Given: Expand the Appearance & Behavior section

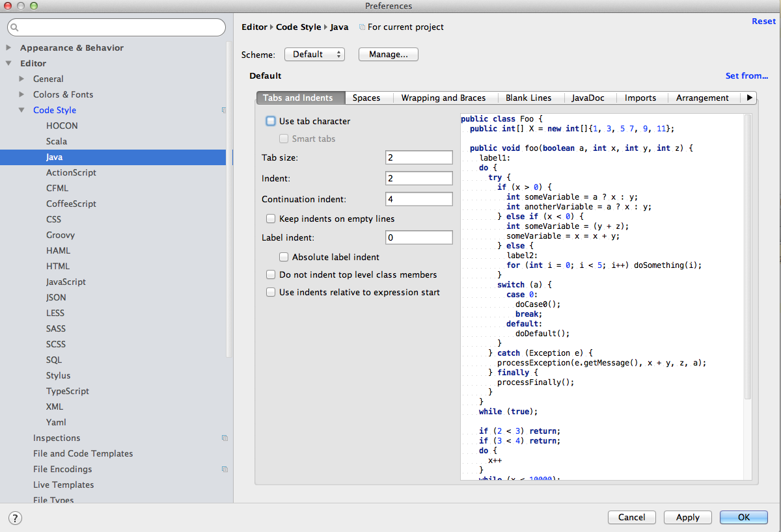Looking at the screenshot, I should point(8,47).
